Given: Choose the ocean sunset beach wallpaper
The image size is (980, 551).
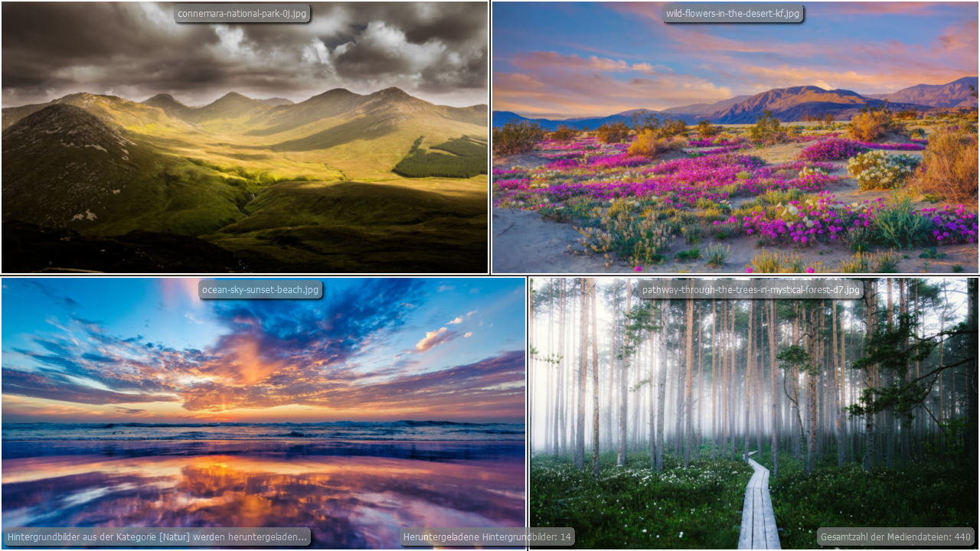Looking at the screenshot, I should pos(263,413).
